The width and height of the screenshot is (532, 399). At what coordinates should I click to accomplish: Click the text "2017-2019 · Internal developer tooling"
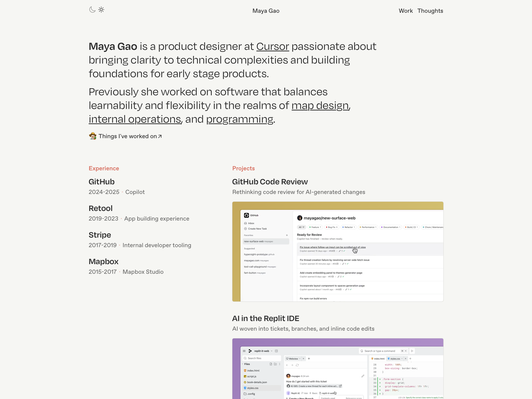(x=140, y=245)
